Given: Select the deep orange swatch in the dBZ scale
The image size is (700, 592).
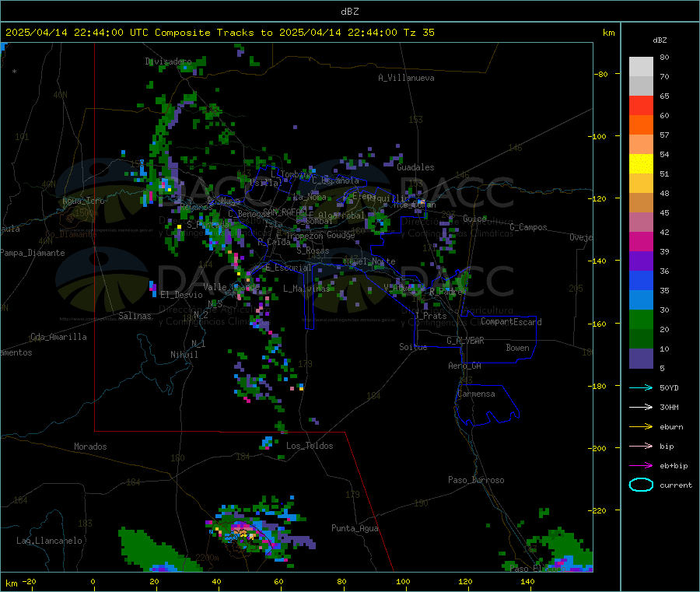Looking at the screenshot, I should (x=641, y=125).
